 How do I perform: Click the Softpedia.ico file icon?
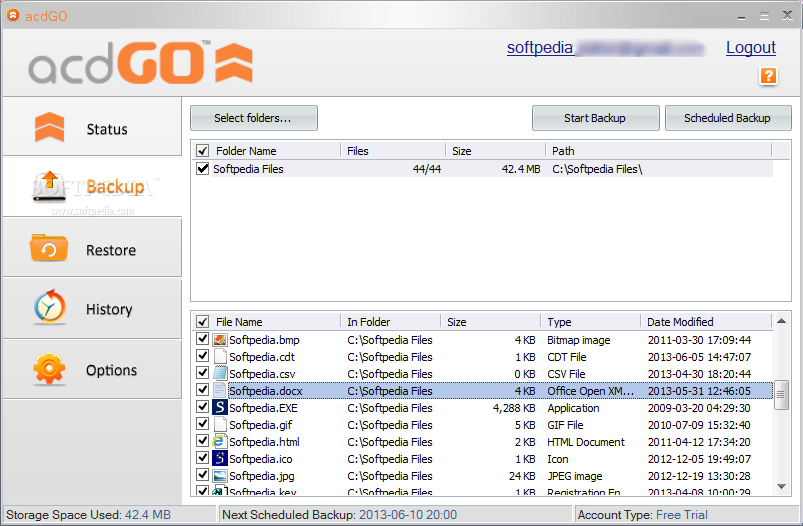click(220, 458)
